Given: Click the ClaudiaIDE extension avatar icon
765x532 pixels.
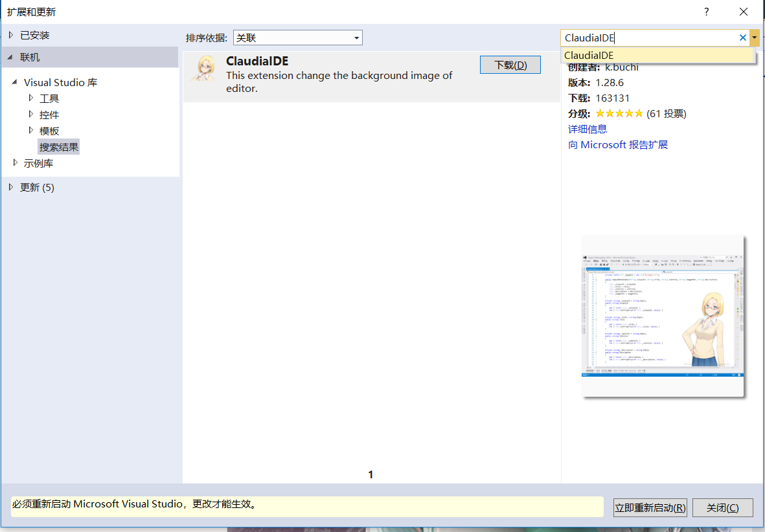Looking at the screenshot, I should pos(203,69).
